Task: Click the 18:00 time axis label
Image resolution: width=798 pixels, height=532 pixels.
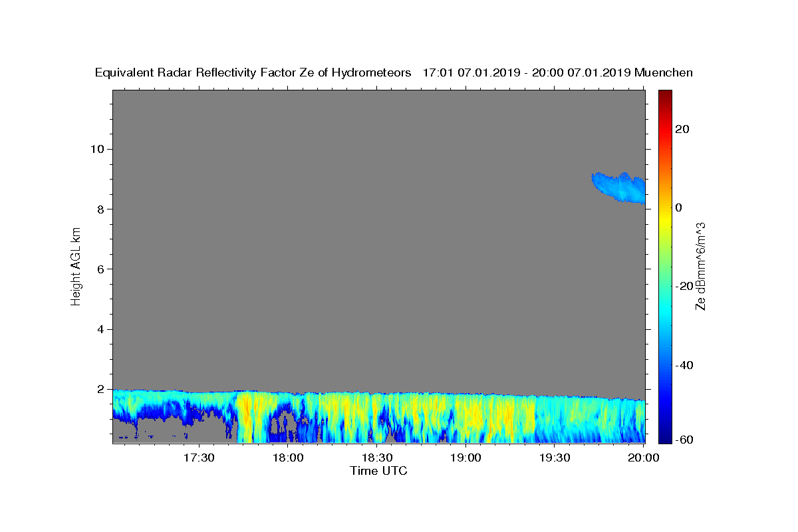Action: (289, 458)
